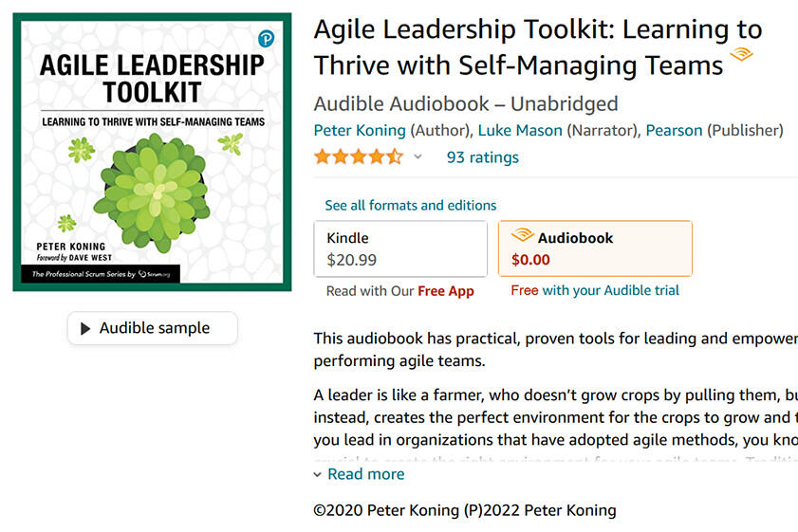
Task: Click See all formats and editions
Action: click(410, 205)
